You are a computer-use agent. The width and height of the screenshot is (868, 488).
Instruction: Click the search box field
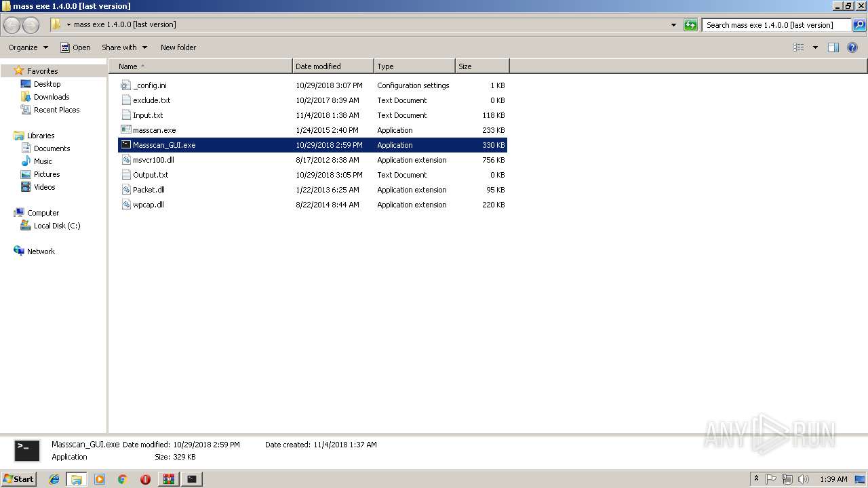776,25
